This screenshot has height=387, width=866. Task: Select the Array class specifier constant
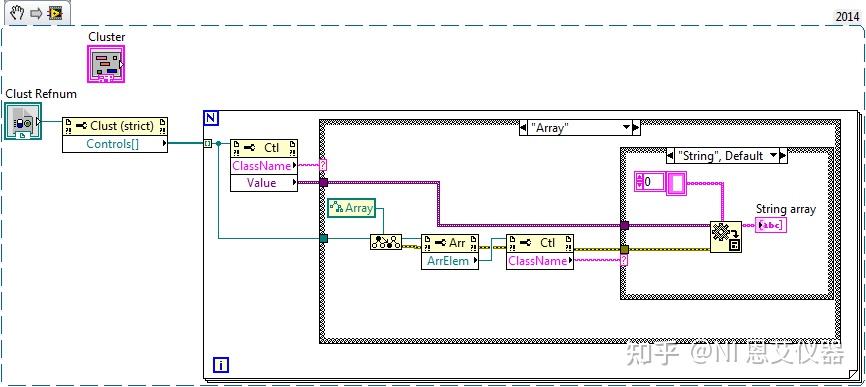[352, 208]
